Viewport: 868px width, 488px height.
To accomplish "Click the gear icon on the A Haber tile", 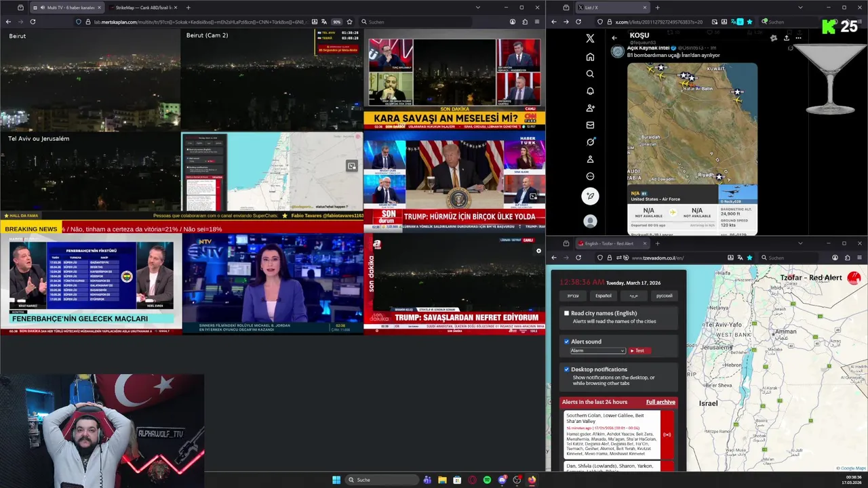I will tap(538, 251).
